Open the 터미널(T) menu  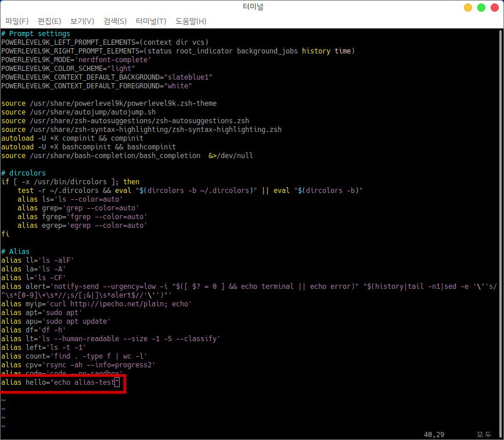[x=151, y=21]
